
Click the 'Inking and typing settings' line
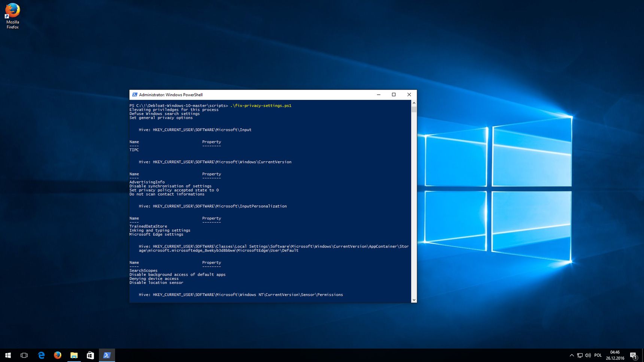point(160,230)
